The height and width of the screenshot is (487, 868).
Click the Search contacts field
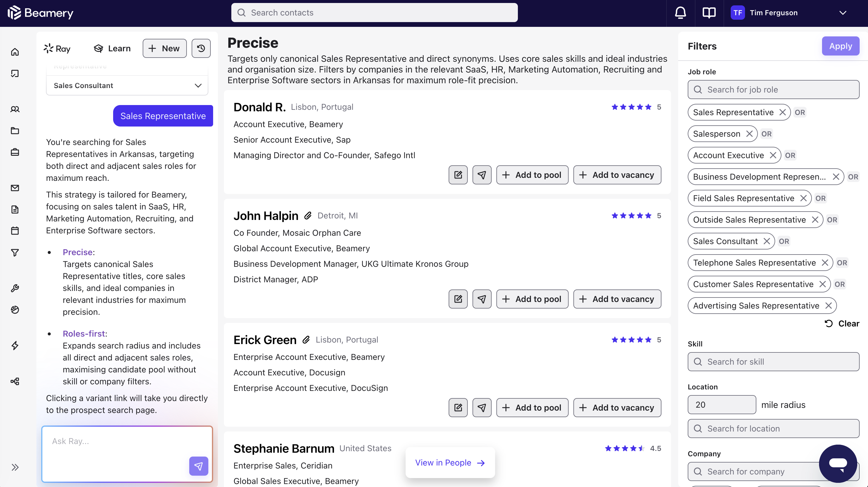tap(374, 13)
